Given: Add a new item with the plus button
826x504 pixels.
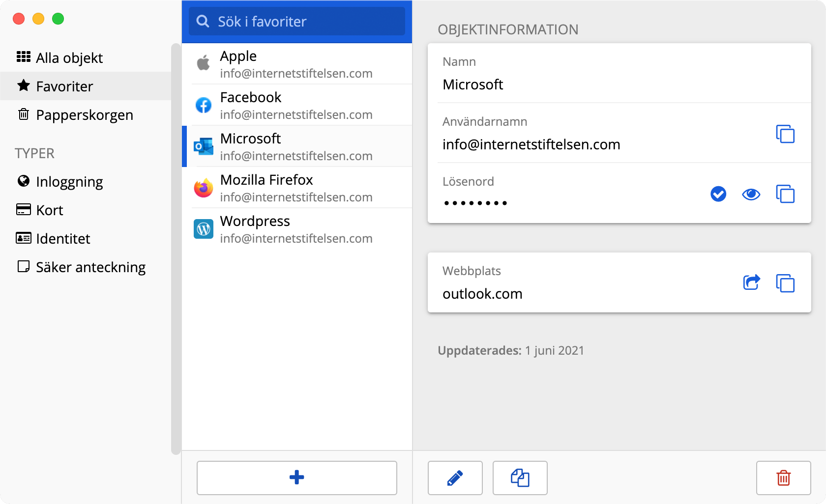Looking at the screenshot, I should 297,478.
